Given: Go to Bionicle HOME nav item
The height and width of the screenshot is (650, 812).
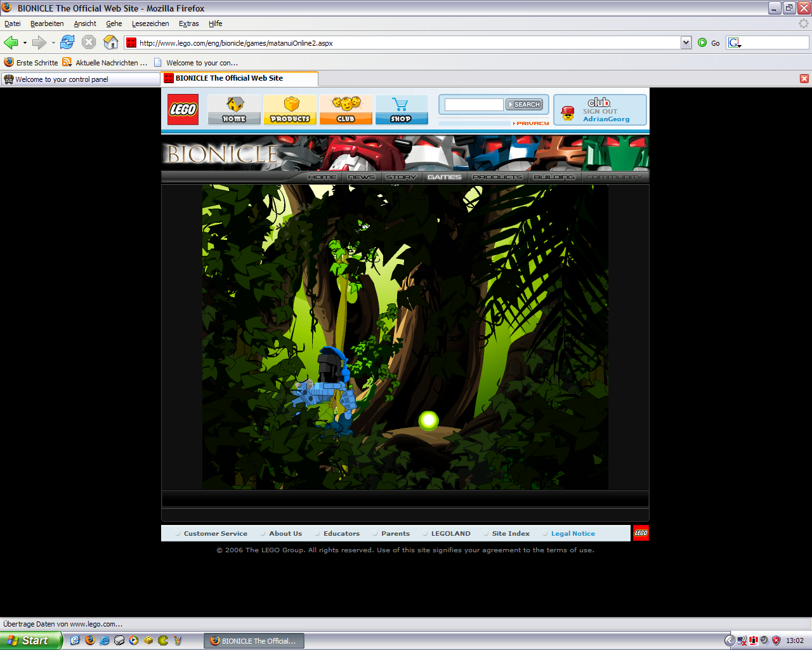Looking at the screenshot, I should coord(322,177).
